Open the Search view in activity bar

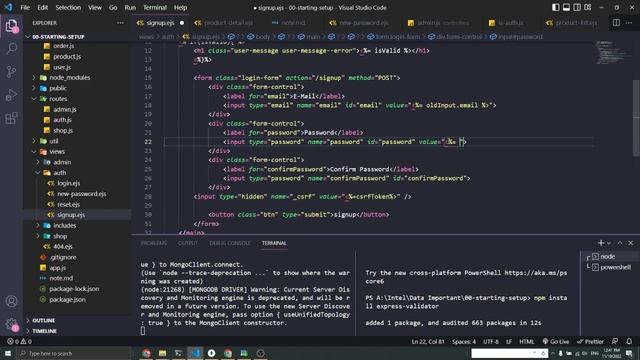click(11, 49)
